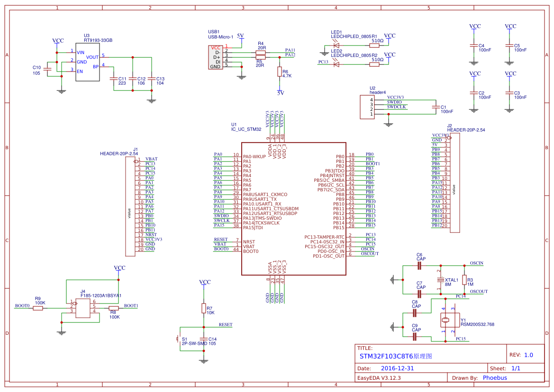Select capacitor C6 CAP on OSCIN line
554x392 pixels.
tap(419, 266)
